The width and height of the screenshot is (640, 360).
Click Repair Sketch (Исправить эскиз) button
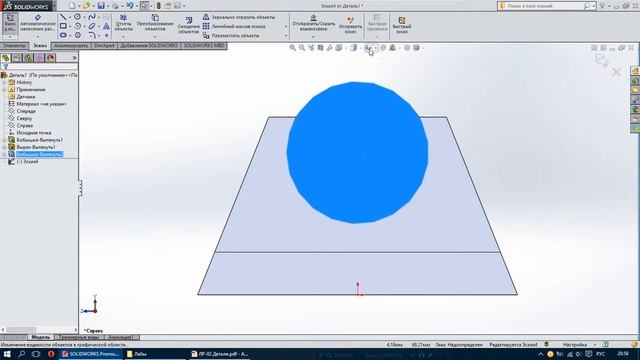(x=350, y=24)
